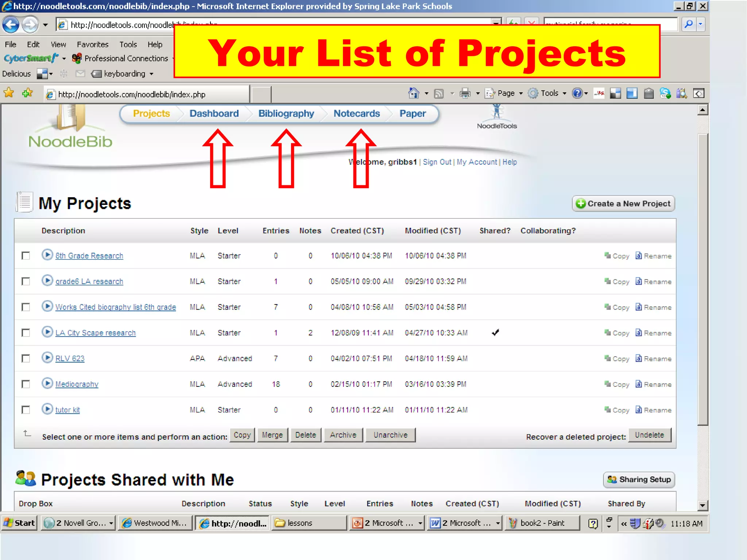Screen dimensions: 747x560
Task: Check the RLV 623 checkbox
Action: 26,358
